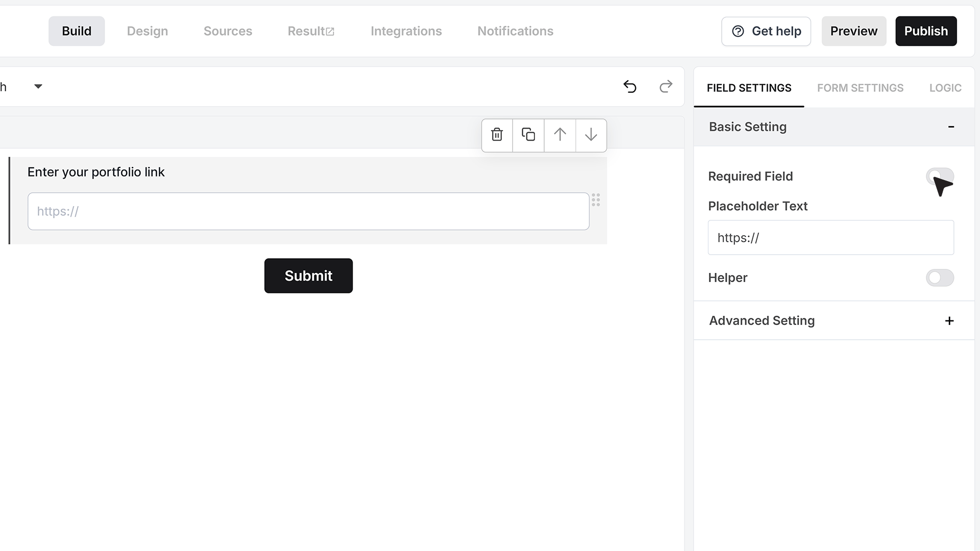This screenshot has height=551, width=980.
Task: Publish the form
Action: (926, 31)
